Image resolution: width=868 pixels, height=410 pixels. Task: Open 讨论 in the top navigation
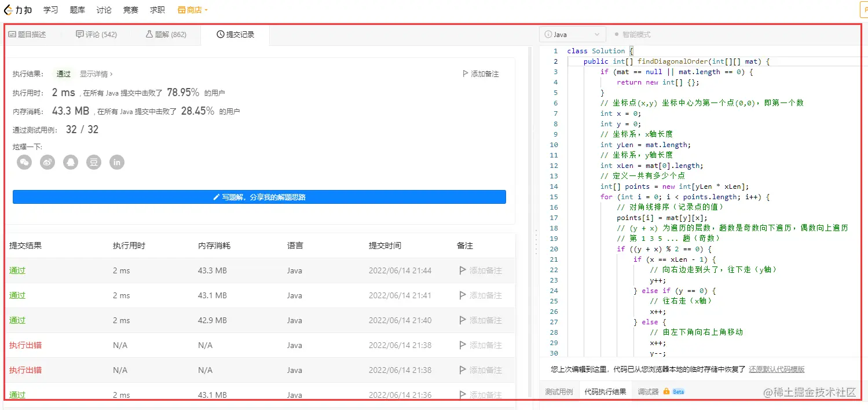[x=104, y=10]
